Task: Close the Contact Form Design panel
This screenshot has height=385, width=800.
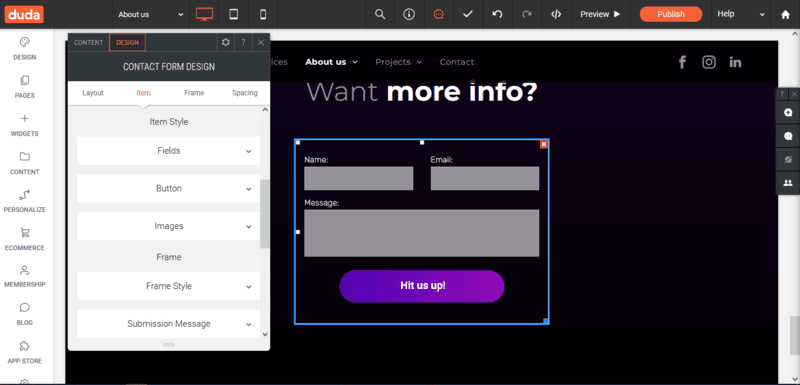Action: coord(261,42)
